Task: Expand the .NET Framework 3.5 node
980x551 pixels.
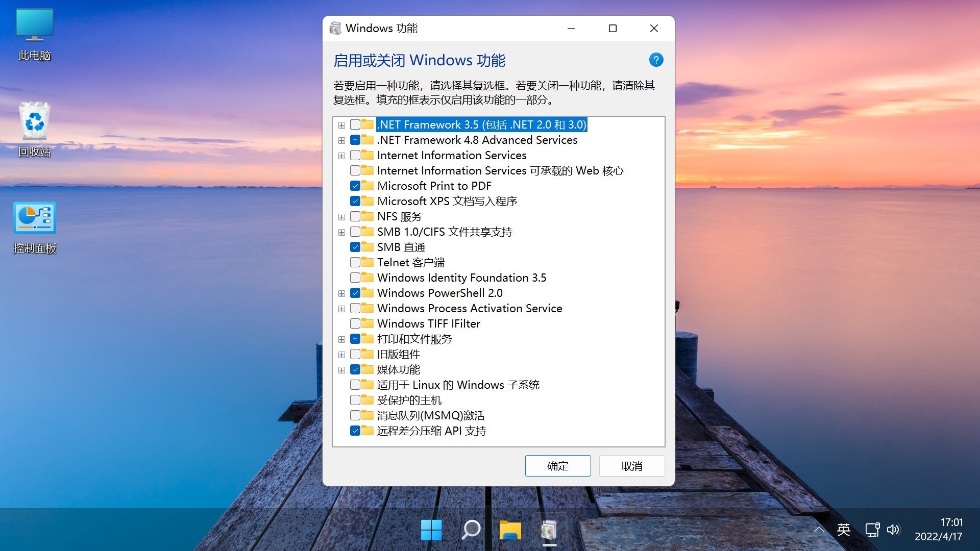Action: click(341, 125)
